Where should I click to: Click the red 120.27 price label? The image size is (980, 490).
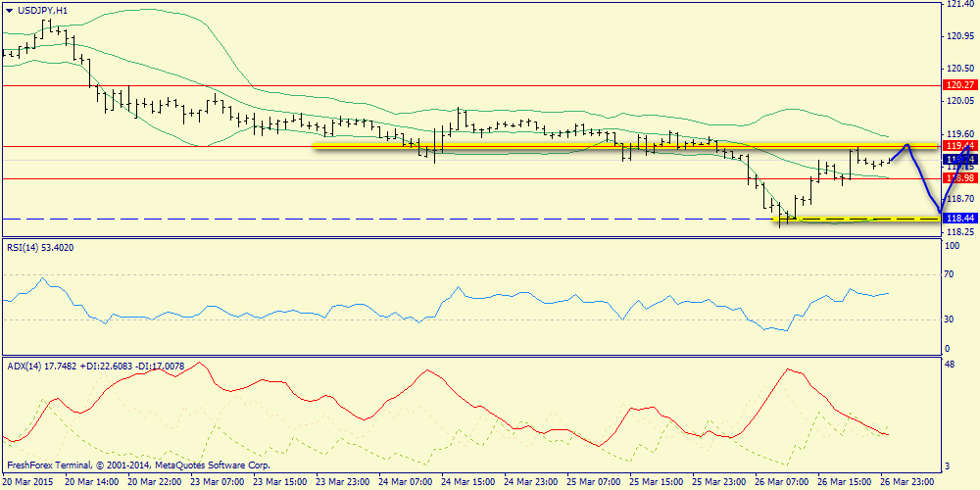coord(956,85)
